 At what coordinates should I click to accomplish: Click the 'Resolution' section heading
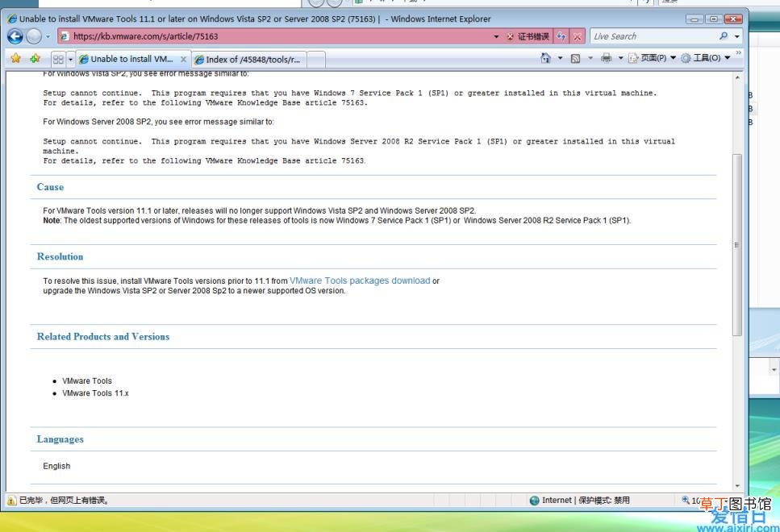tap(60, 256)
